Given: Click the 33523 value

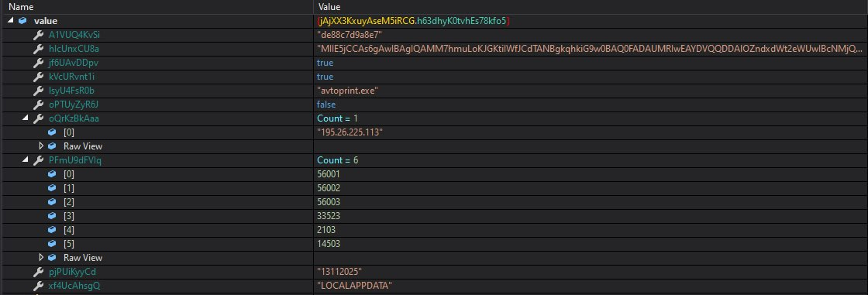Looking at the screenshot, I should (x=329, y=215).
